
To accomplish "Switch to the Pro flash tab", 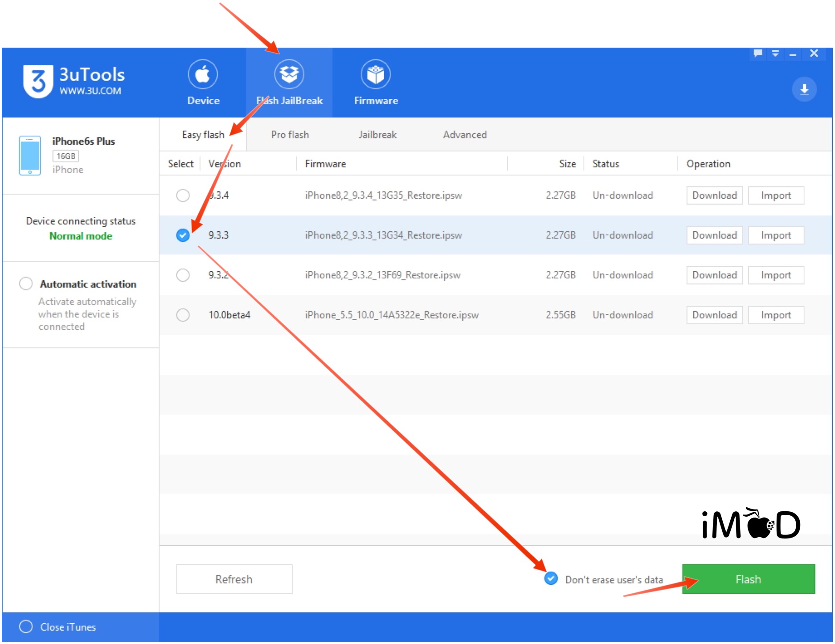I will (x=290, y=135).
